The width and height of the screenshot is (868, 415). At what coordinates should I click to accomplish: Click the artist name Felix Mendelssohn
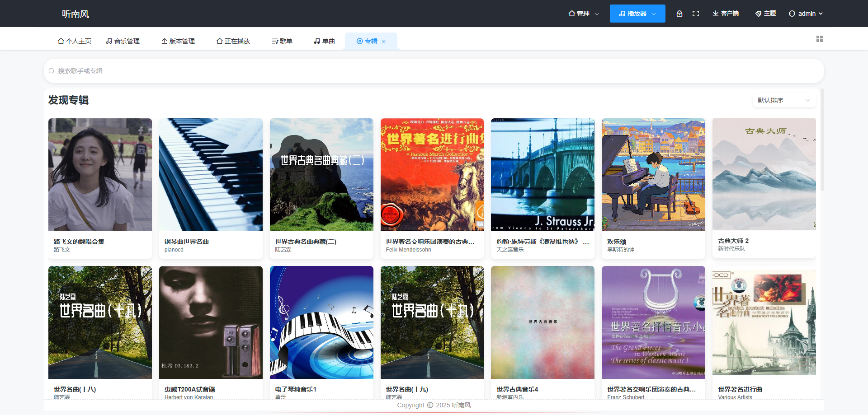point(409,250)
